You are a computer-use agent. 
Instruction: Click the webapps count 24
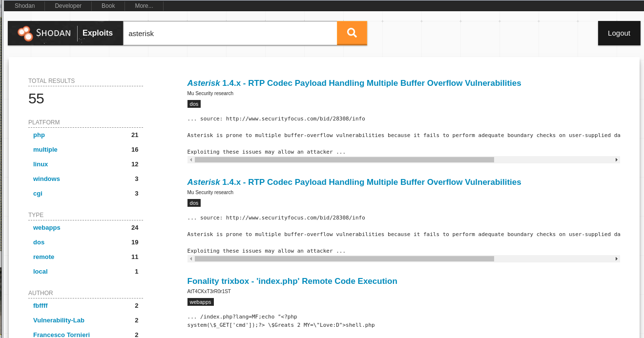tap(135, 228)
